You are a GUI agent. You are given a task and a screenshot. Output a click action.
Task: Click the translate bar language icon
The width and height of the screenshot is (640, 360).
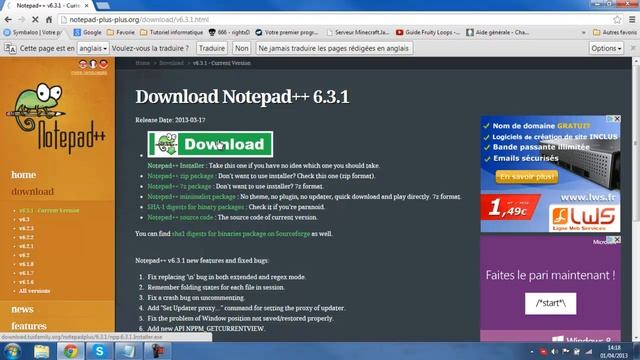click(x=10, y=48)
